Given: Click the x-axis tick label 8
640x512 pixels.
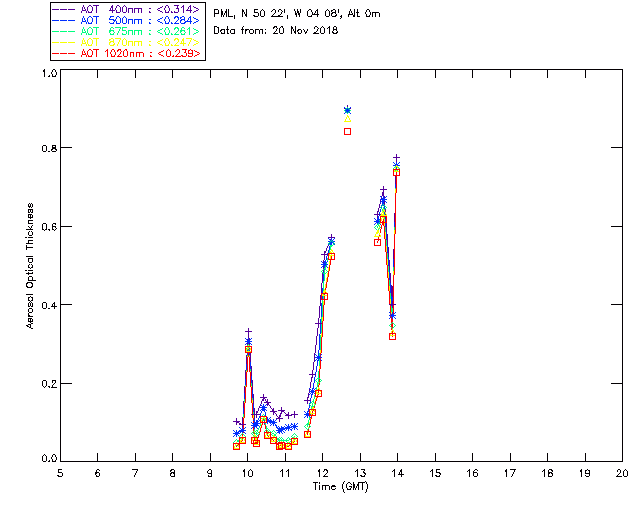Looking at the screenshot, I should [x=173, y=473].
